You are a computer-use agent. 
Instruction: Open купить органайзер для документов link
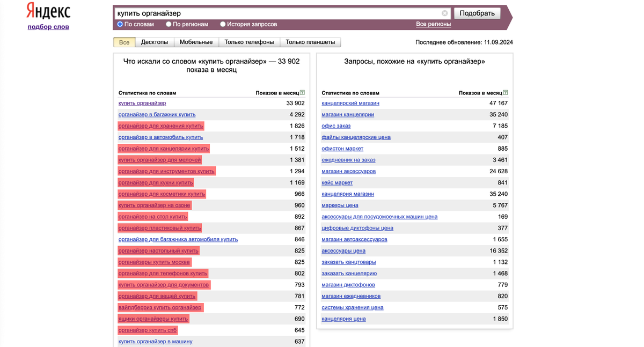(164, 285)
